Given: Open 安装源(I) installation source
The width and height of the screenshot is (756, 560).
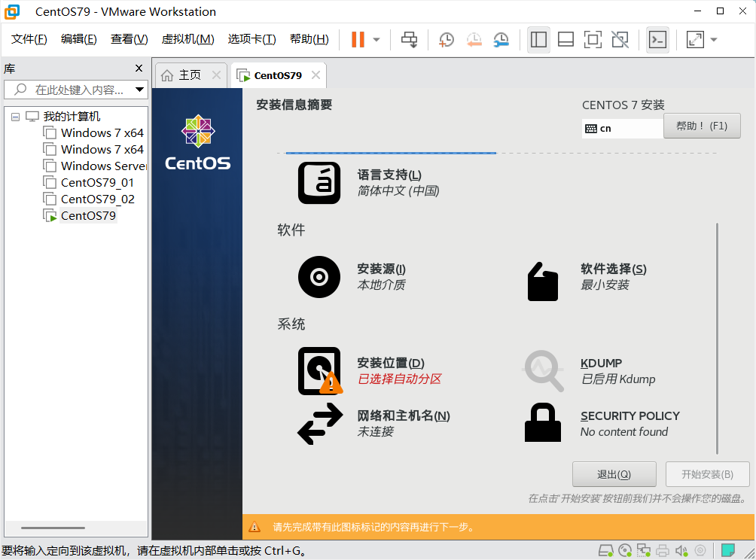Looking at the screenshot, I should [352, 277].
